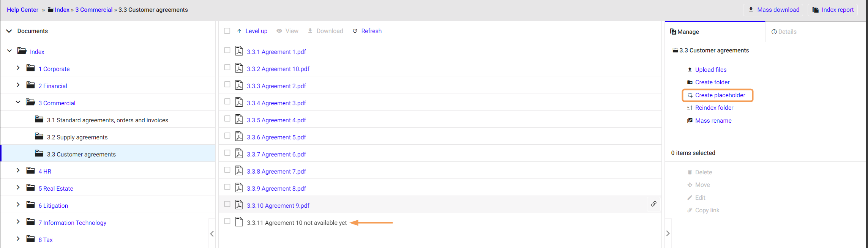Open the Manage tab
Screen dimensions: 868x248
point(685,32)
